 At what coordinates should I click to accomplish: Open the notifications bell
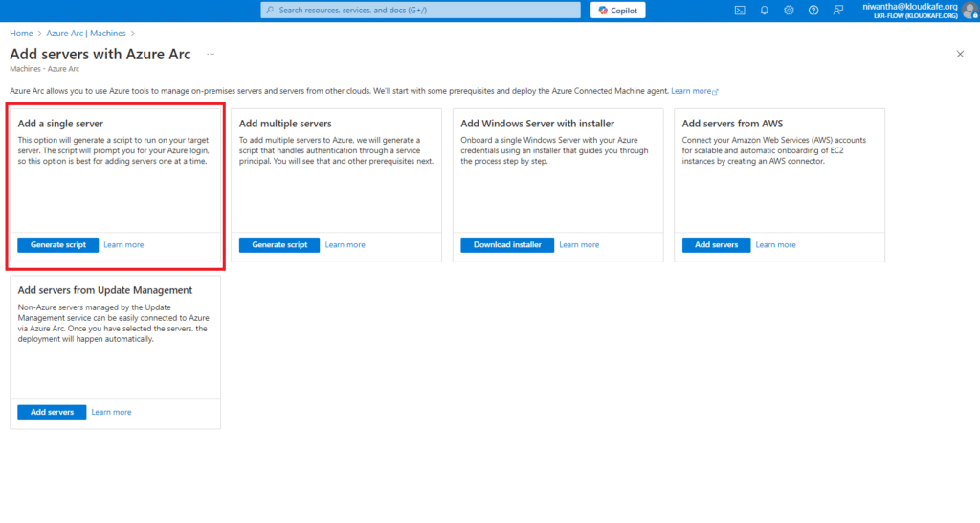[765, 11]
